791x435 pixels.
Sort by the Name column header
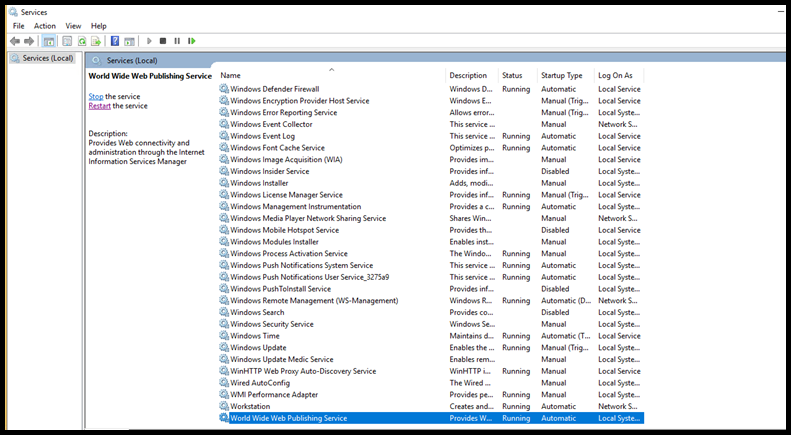click(x=331, y=75)
